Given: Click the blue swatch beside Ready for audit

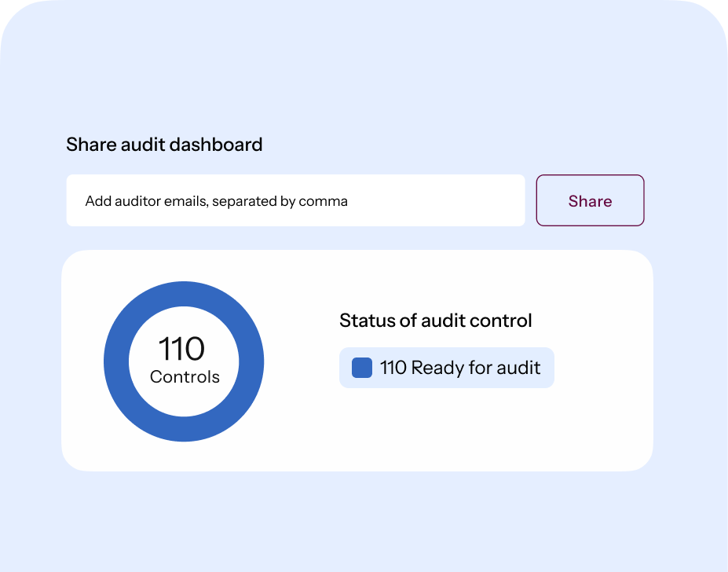Looking at the screenshot, I should click(x=361, y=367).
